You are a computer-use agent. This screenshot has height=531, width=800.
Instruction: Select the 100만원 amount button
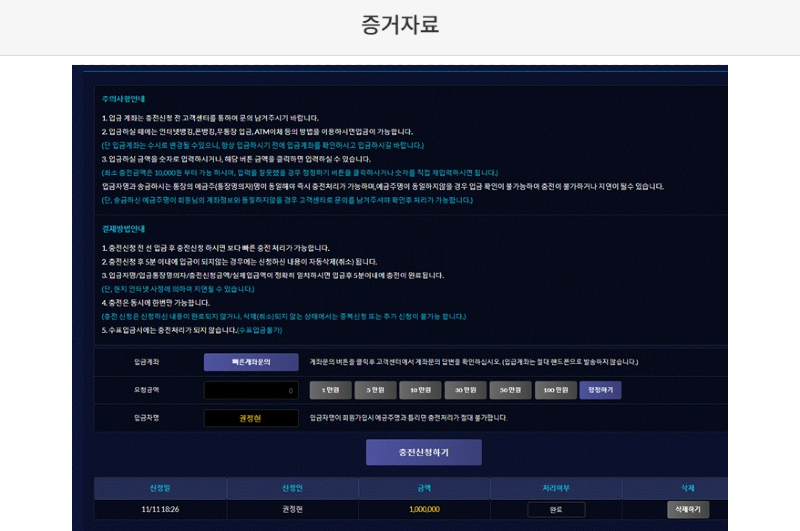pos(555,390)
